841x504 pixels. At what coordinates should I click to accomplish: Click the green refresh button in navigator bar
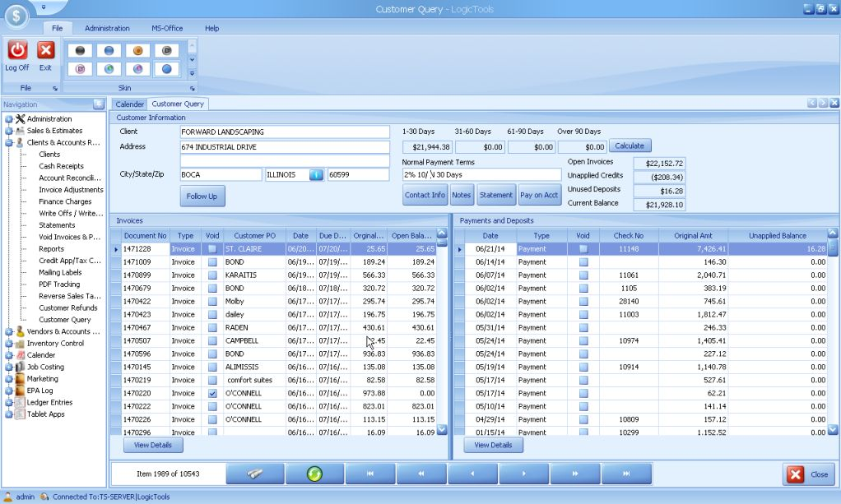(314, 474)
